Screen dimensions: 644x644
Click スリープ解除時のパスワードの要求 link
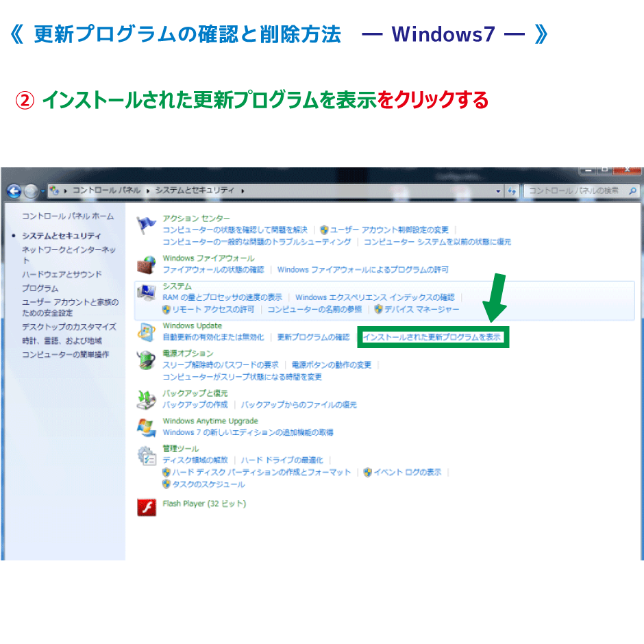(221, 365)
